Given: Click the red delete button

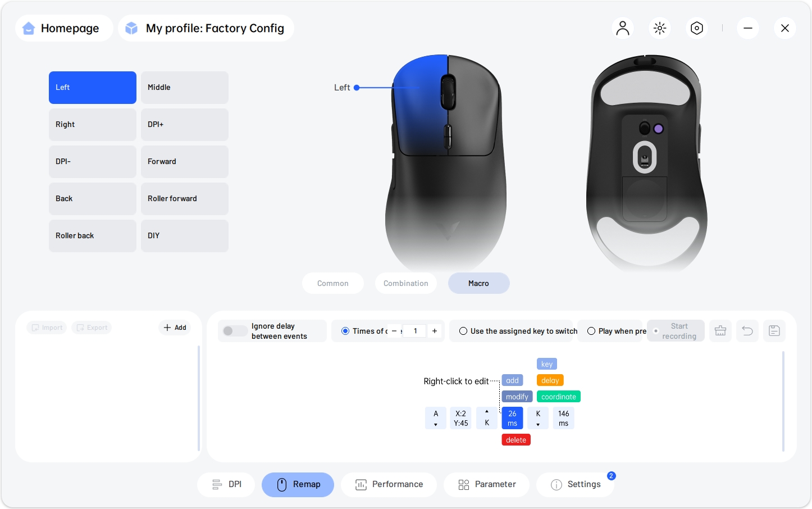Looking at the screenshot, I should point(516,440).
